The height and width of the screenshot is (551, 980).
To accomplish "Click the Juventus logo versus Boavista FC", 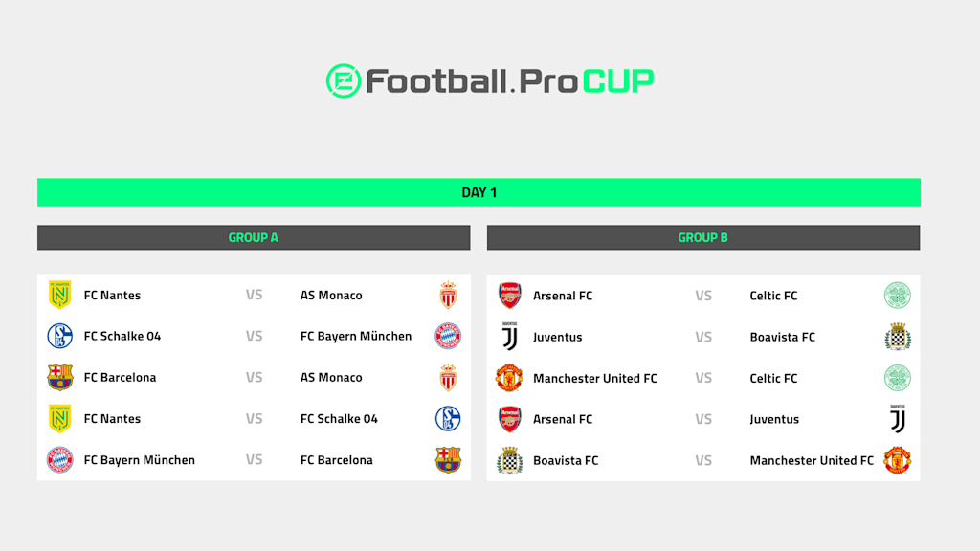I will (510, 336).
